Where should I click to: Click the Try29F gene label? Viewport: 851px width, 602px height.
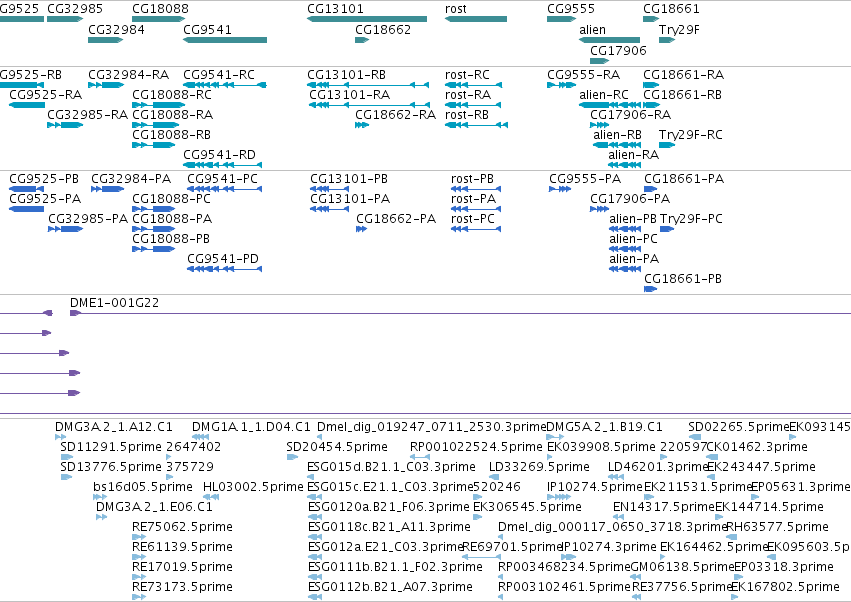pyautogui.click(x=679, y=30)
